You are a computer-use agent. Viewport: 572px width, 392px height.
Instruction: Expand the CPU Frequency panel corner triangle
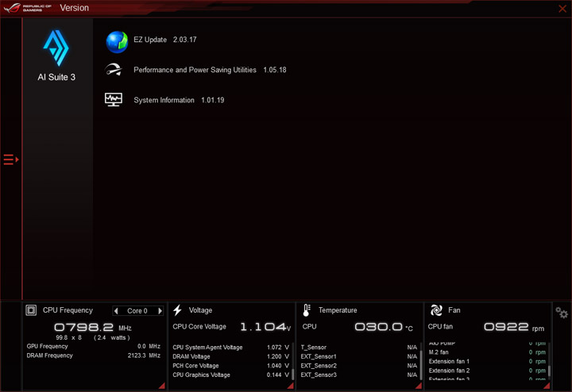click(x=161, y=386)
